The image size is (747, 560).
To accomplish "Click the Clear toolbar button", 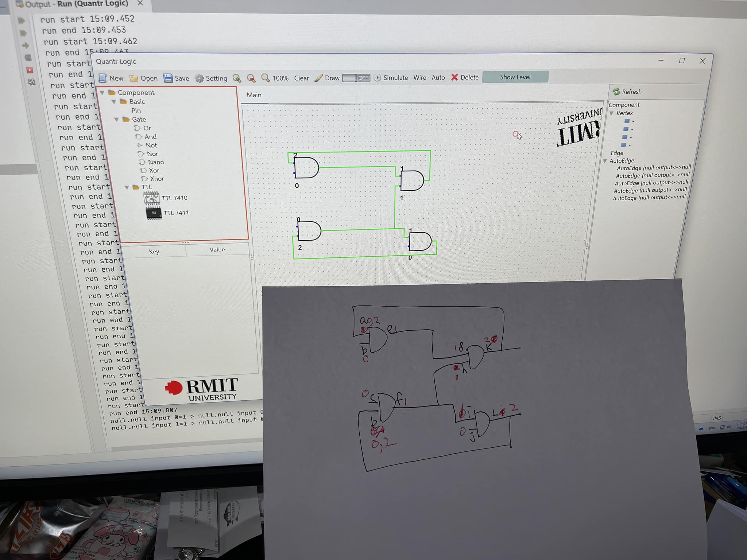I will pyautogui.click(x=302, y=78).
